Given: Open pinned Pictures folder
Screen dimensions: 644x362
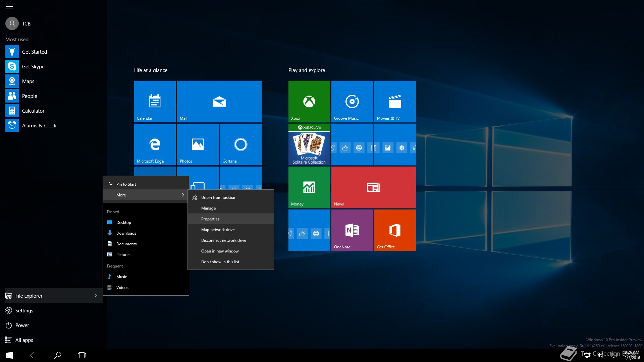Looking at the screenshot, I should pyautogui.click(x=146, y=254).
